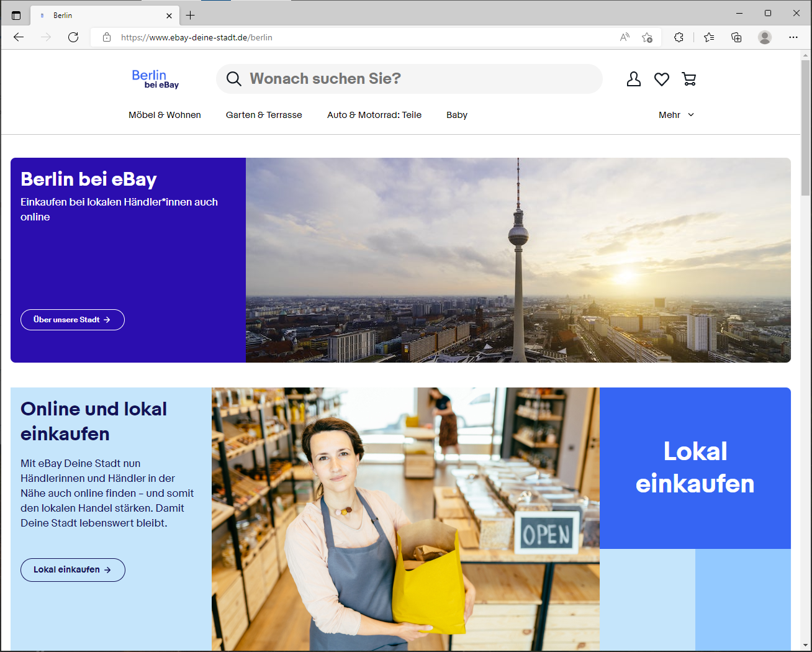
Task: Focus the Wonach suchen Sie? search field
Action: [410, 79]
